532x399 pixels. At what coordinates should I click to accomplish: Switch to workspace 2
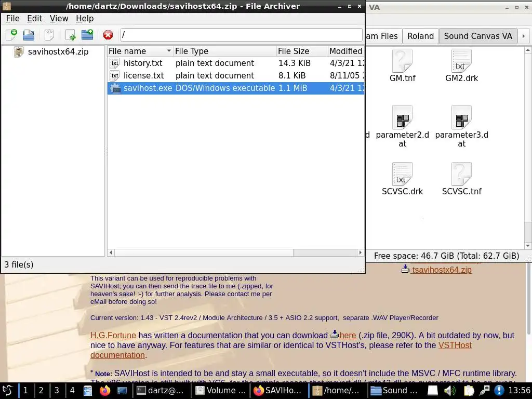pos(41,391)
